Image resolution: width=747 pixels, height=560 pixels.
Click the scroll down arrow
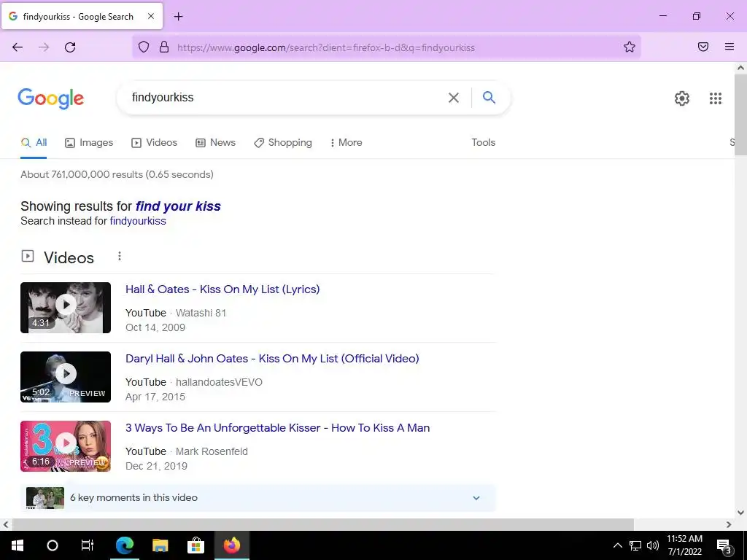[740, 513]
